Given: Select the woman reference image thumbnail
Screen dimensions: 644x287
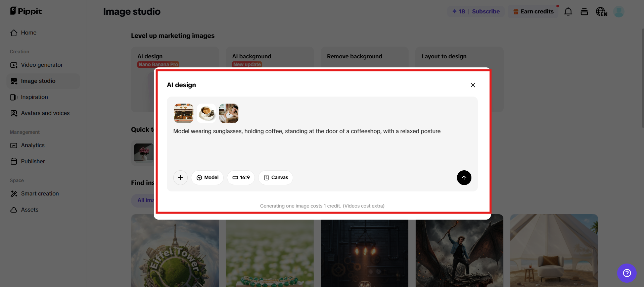Looking at the screenshot, I should 229,113.
